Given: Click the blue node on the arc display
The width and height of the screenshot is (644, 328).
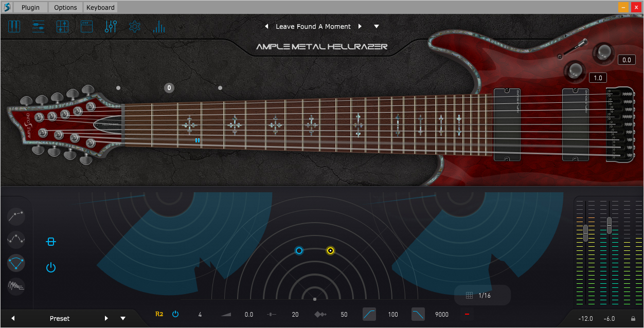Looking at the screenshot, I should tap(299, 251).
